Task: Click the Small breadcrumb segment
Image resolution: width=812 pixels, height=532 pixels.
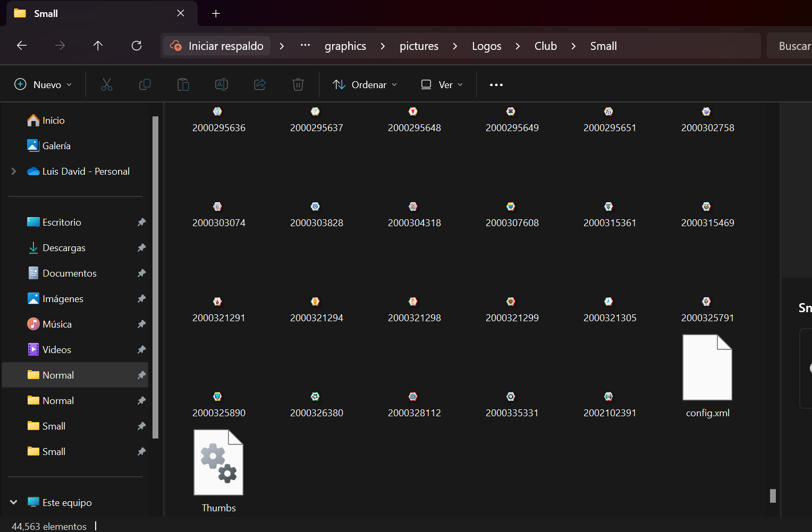Action: tap(604, 46)
